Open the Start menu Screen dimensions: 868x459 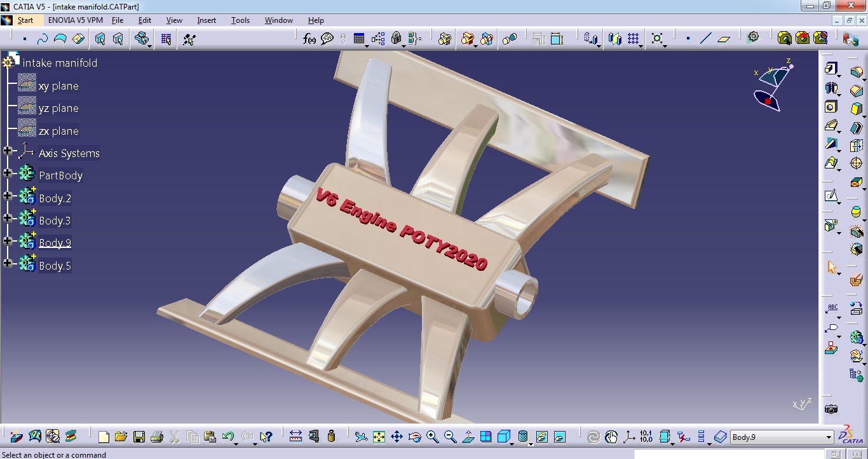[25, 20]
